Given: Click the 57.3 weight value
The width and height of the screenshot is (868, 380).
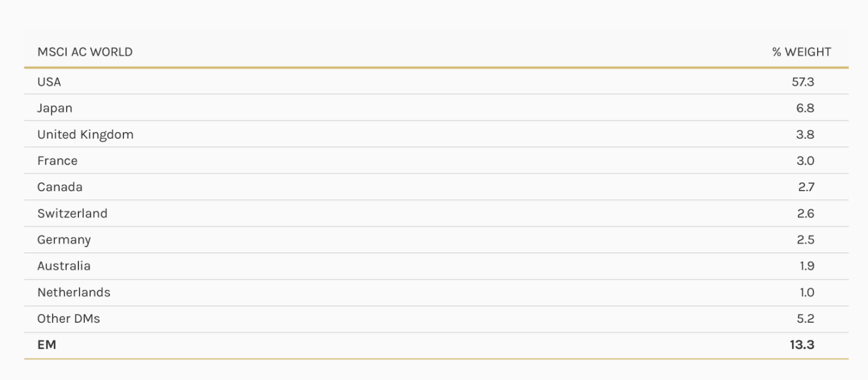Looking at the screenshot, I should pos(803,82).
